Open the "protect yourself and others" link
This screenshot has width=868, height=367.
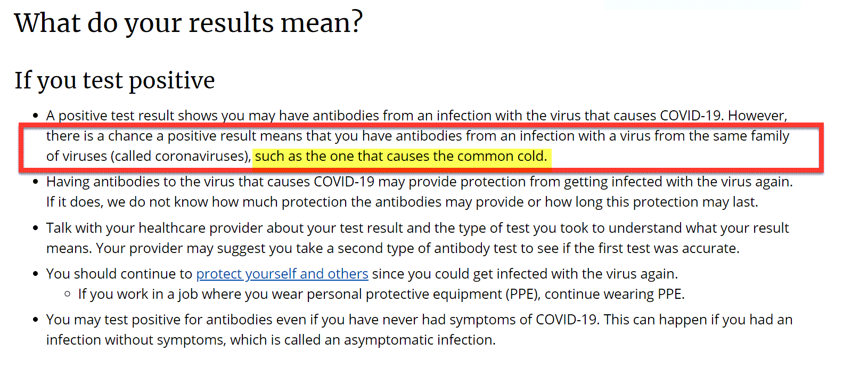pyautogui.click(x=282, y=274)
